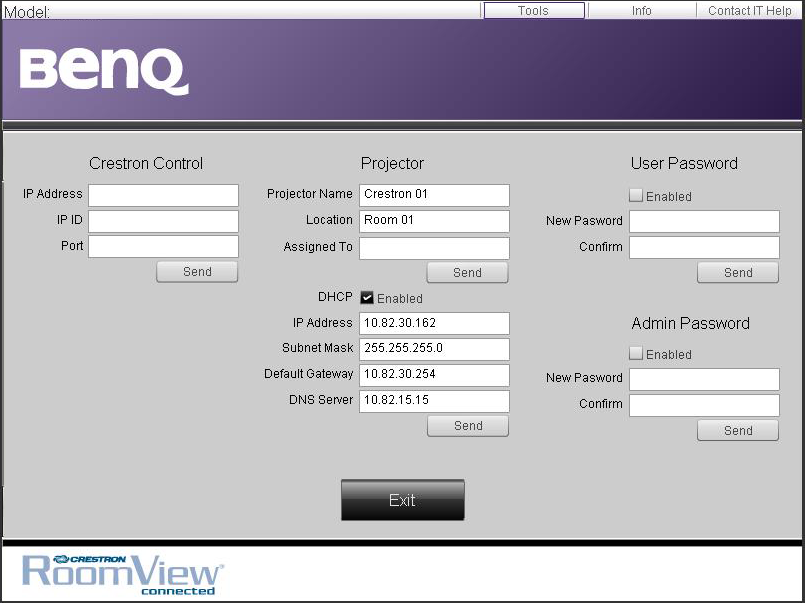Edit the DNS Server field

pos(434,401)
